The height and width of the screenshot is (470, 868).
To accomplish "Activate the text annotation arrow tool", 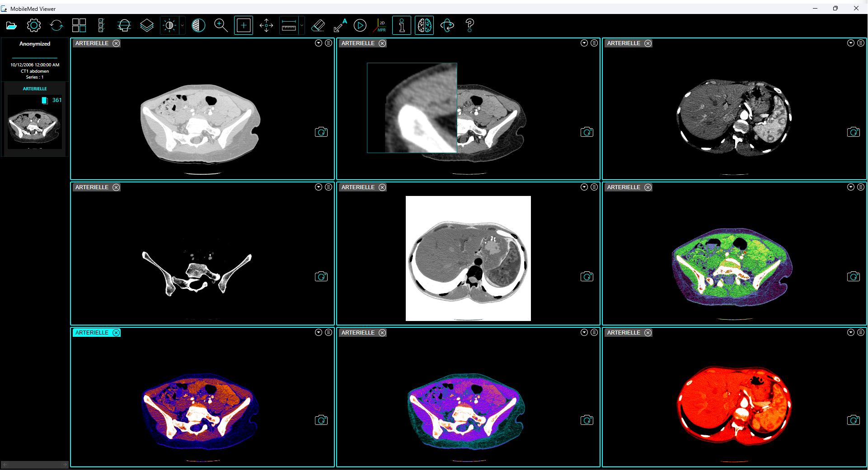I will pyautogui.click(x=339, y=26).
